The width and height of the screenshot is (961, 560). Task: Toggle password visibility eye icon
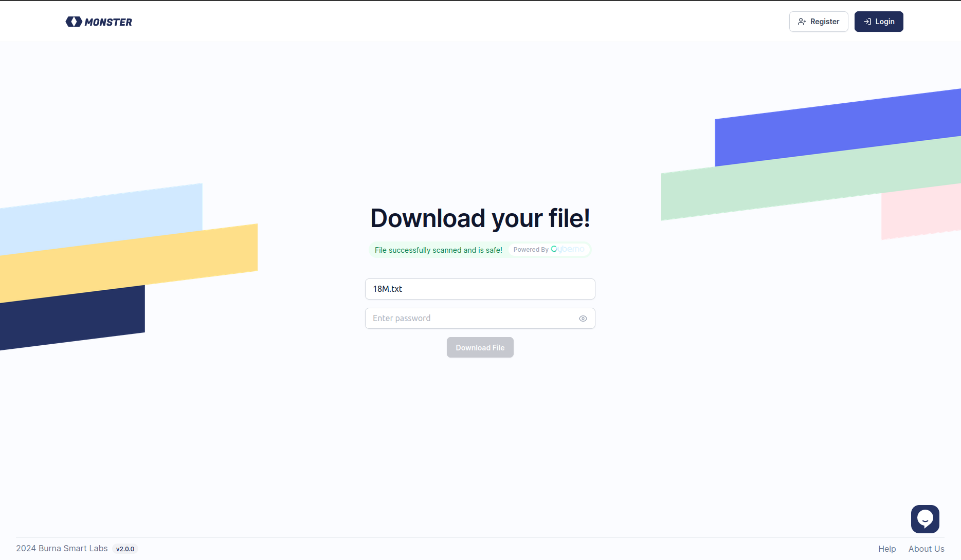point(583,319)
